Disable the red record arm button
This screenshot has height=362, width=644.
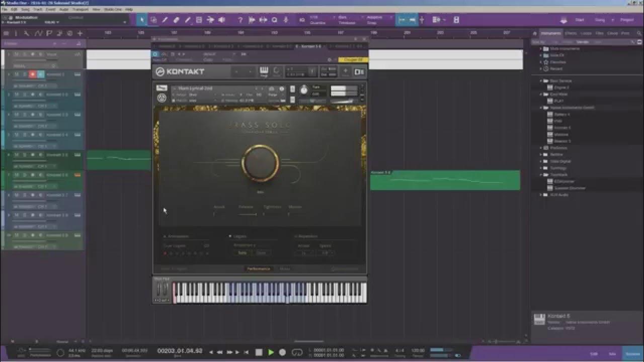(33, 74)
